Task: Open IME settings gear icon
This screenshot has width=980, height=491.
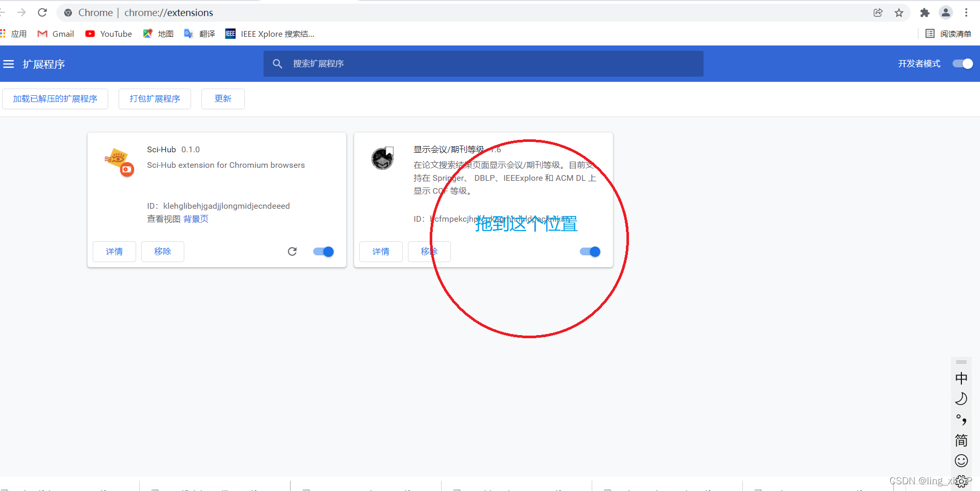Action: coord(961,481)
